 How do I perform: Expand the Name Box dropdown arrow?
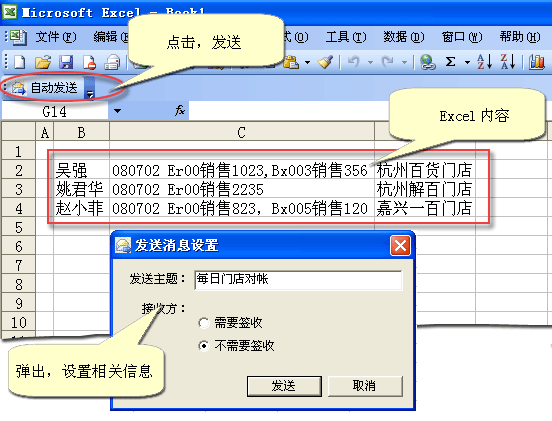click(x=117, y=111)
